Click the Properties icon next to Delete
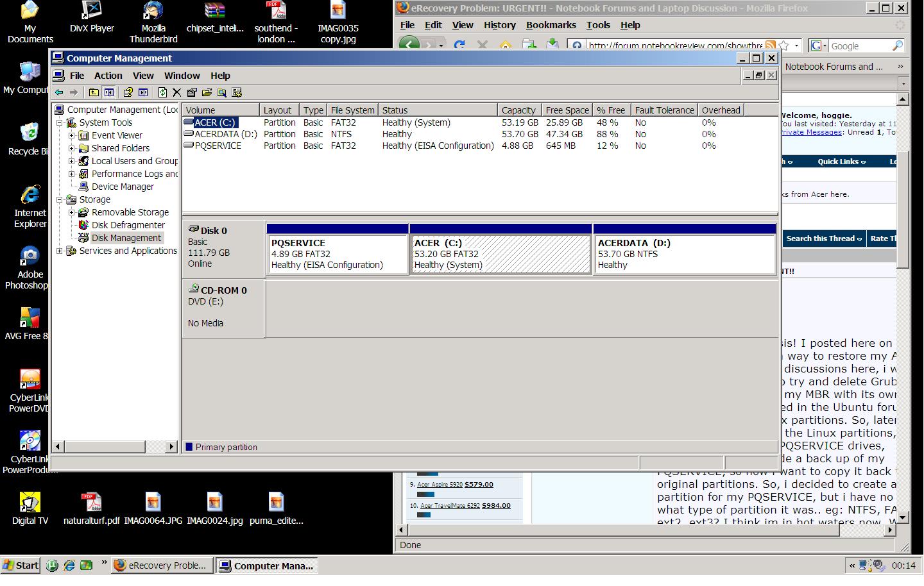This screenshot has height=586, width=924. click(x=192, y=93)
